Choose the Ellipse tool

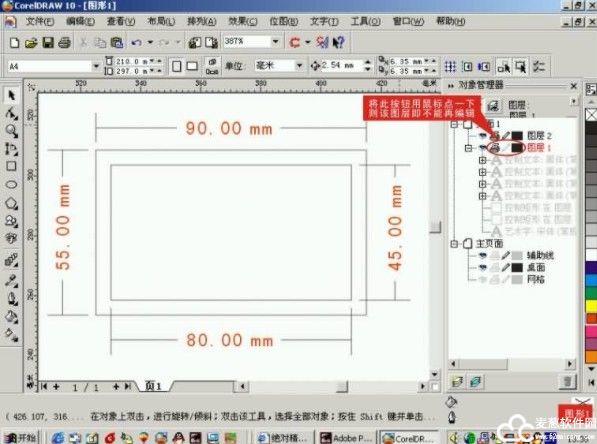pyautogui.click(x=11, y=185)
